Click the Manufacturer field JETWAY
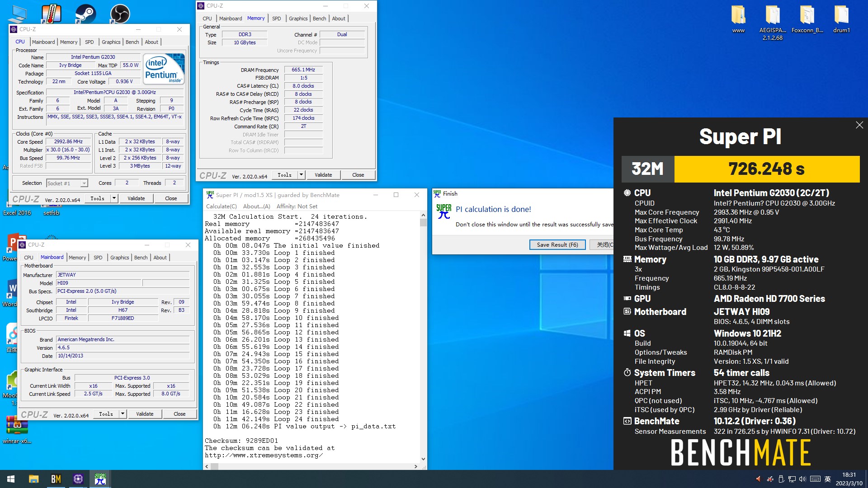This screenshot has height=488, width=868. pyautogui.click(x=123, y=275)
